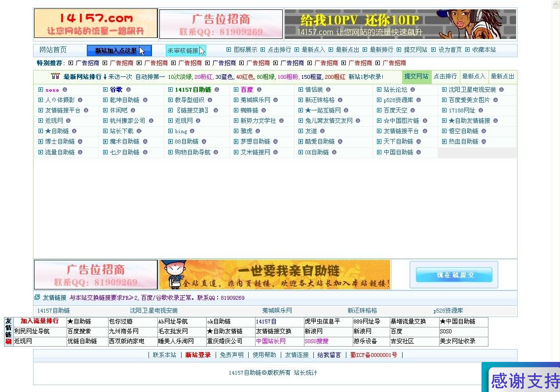Click the info icon next to 热血自助链

pos(484,142)
